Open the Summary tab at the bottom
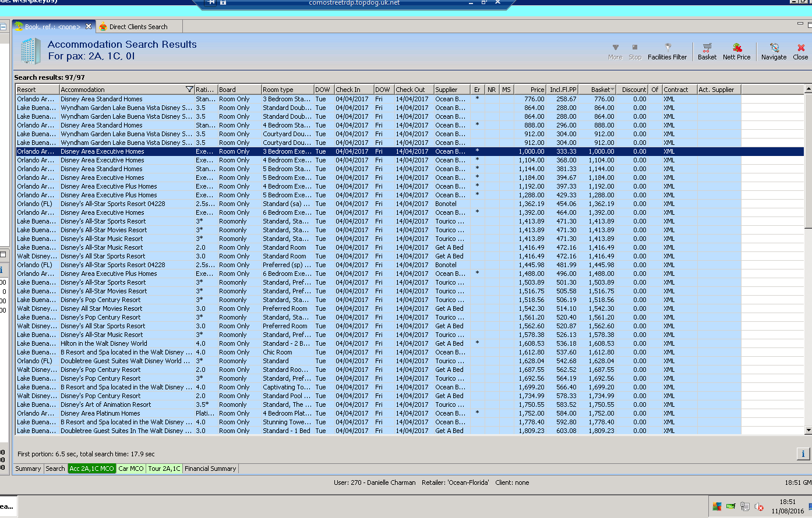 [28, 469]
